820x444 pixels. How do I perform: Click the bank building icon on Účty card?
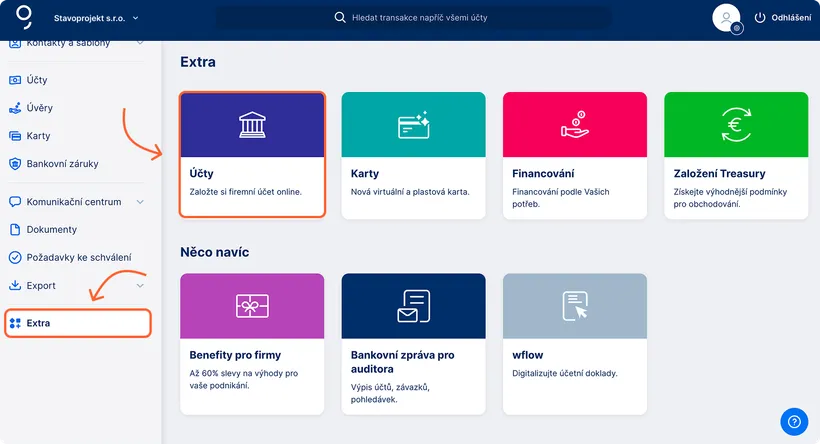click(x=252, y=125)
